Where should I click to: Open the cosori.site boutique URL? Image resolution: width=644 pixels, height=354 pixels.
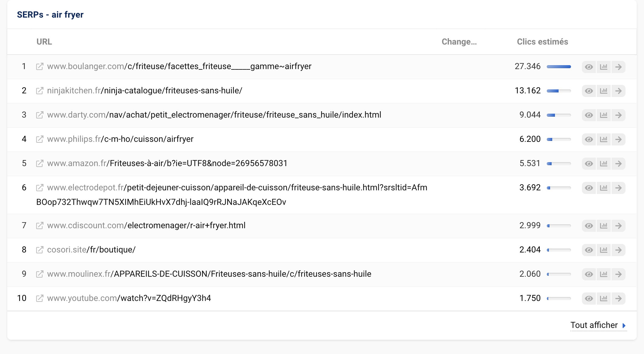pos(91,250)
